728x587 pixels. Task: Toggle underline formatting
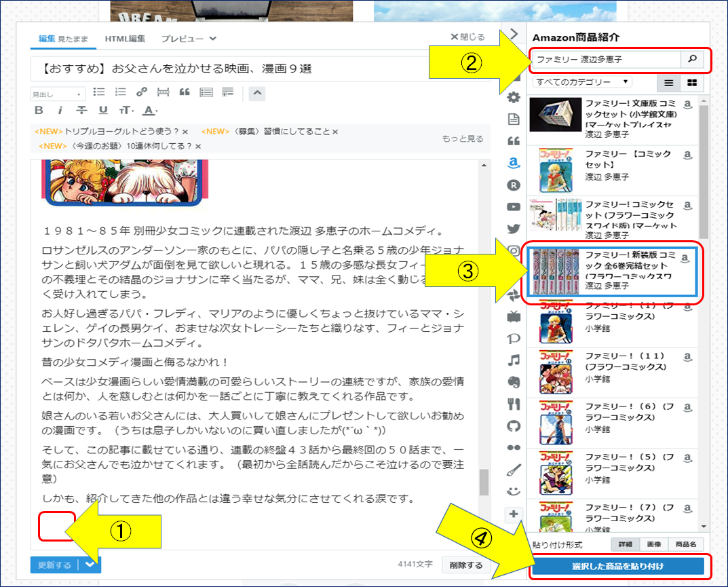[102, 110]
